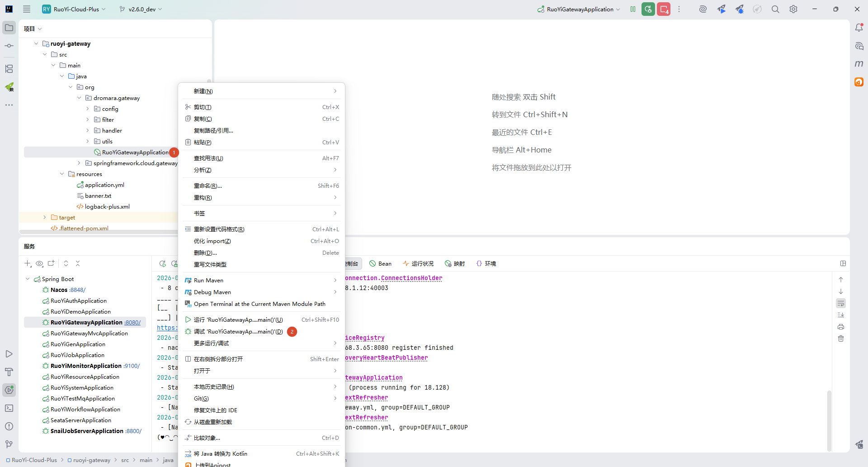Image resolution: width=868 pixels, height=467 pixels.
Task: Toggle the Services tool window button
Action: pyautogui.click(x=9, y=390)
